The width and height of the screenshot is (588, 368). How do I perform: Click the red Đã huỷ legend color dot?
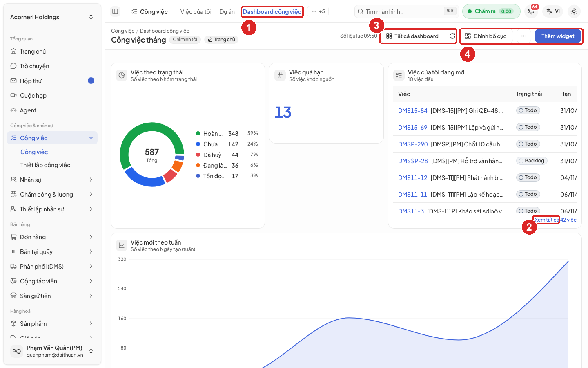198,155
